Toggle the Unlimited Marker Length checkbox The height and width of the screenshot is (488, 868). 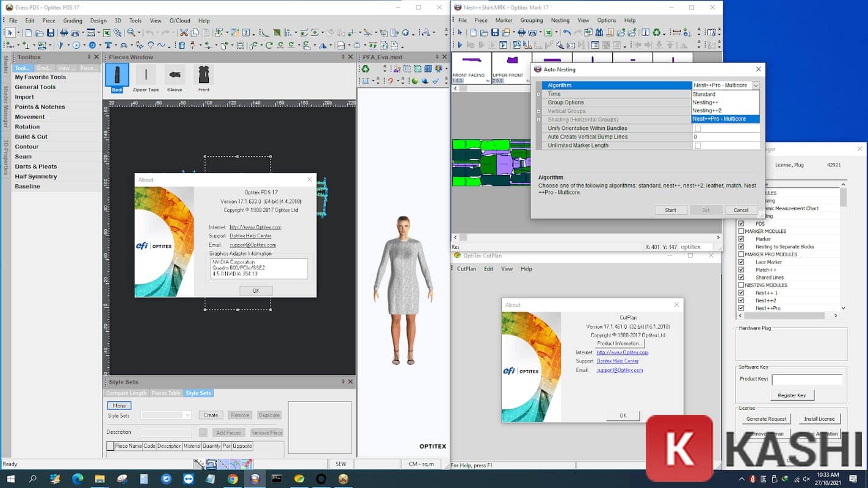698,146
